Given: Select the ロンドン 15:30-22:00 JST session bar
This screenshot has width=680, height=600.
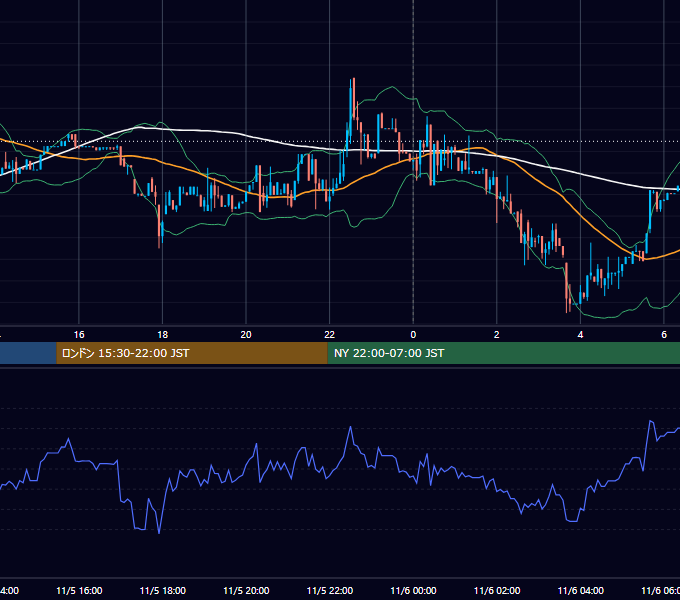Looking at the screenshot, I should click(192, 353).
